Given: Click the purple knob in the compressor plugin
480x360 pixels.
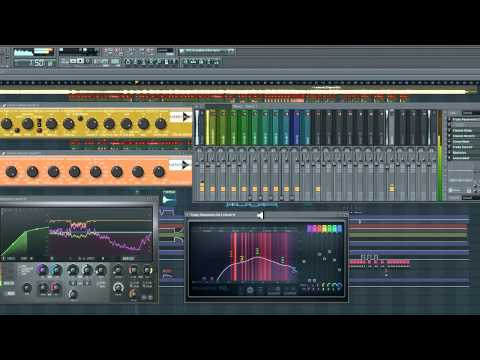Looking at the screenshot, I should (42, 270).
